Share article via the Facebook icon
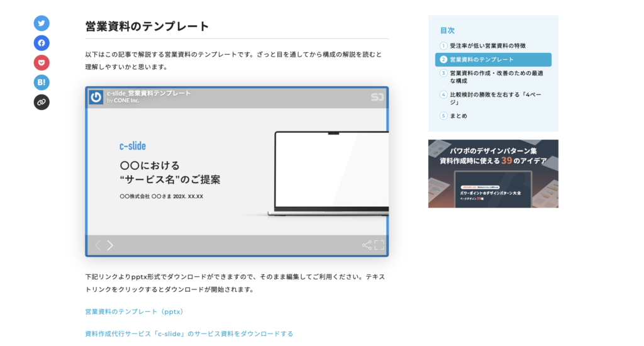Viewport: 644px width, 346px height. coord(42,43)
